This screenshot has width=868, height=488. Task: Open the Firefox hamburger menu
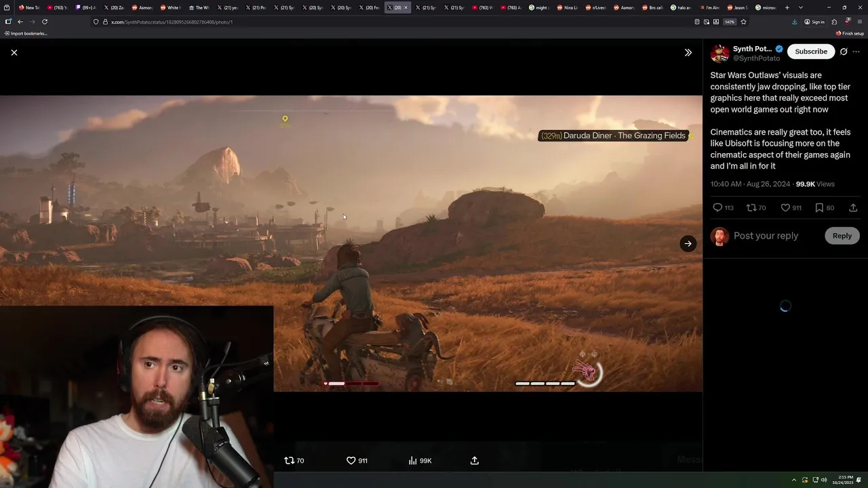860,22
